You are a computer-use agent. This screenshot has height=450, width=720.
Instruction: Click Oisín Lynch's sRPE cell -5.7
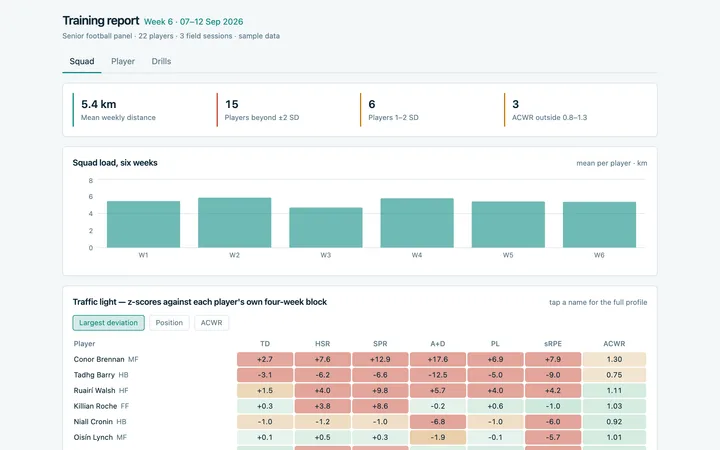point(553,438)
